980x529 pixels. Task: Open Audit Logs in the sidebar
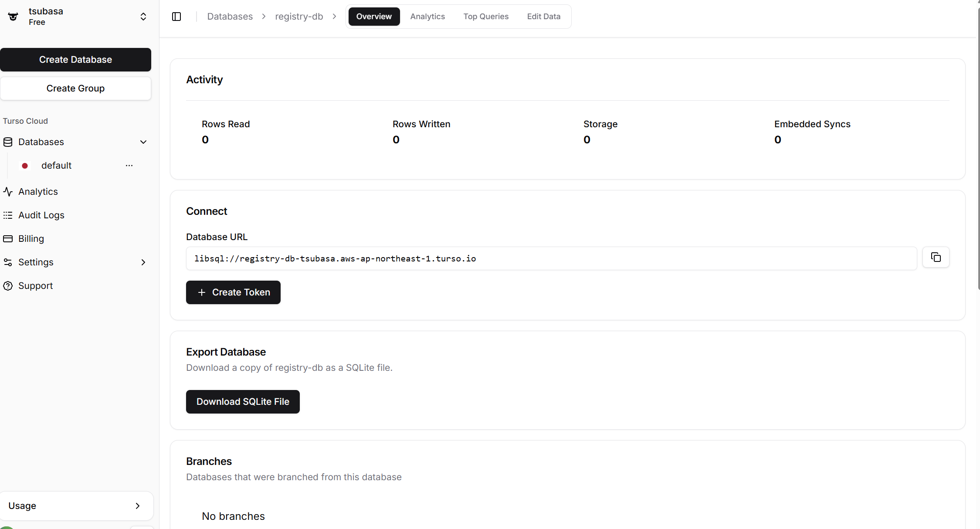tap(41, 215)
